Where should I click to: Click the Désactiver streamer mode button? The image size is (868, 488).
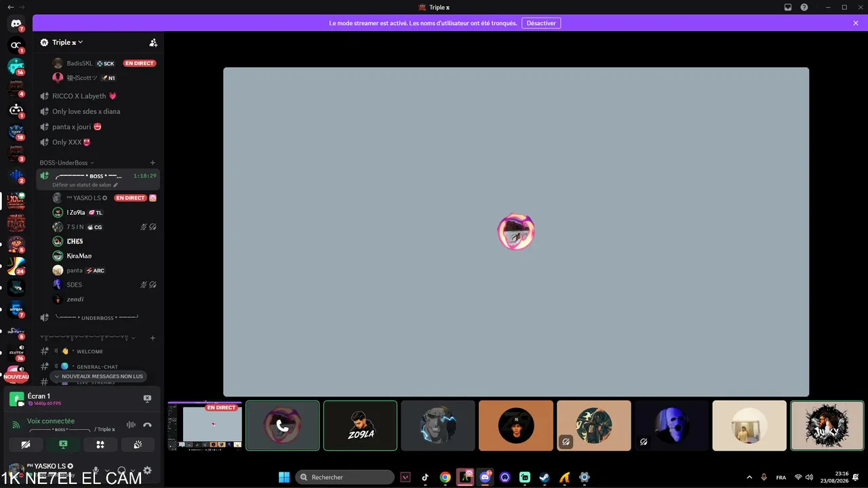tap(541, 23)
